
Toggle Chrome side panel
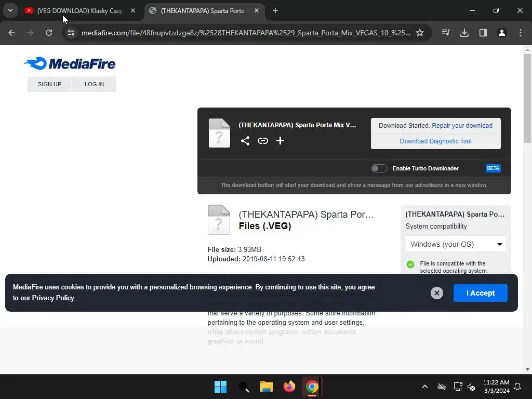(483, 33)
